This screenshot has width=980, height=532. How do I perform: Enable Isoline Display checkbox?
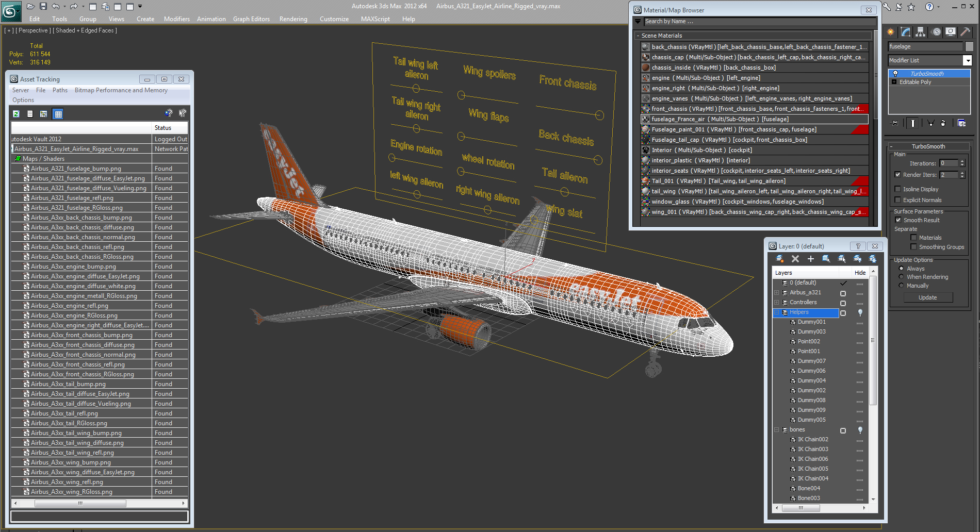tap(897, 189)
